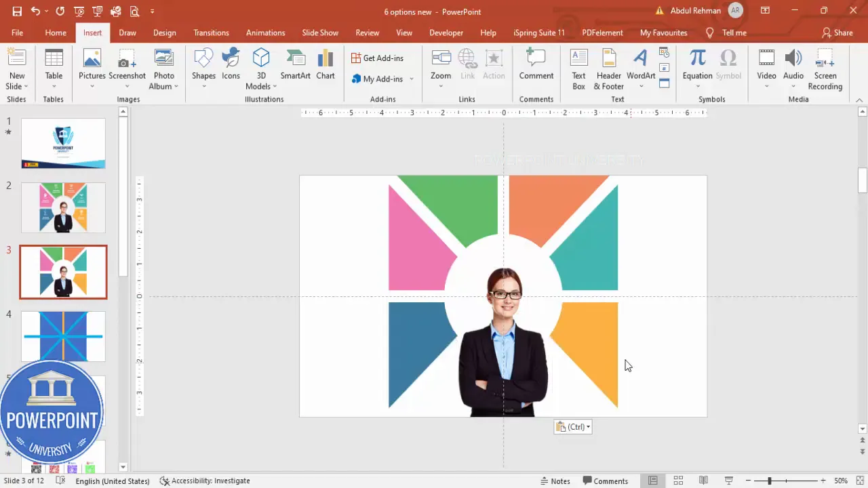The width and height of the screenshot is (868, 488).
Task: Switch to the Design tab
Action: tap(164, 33)
